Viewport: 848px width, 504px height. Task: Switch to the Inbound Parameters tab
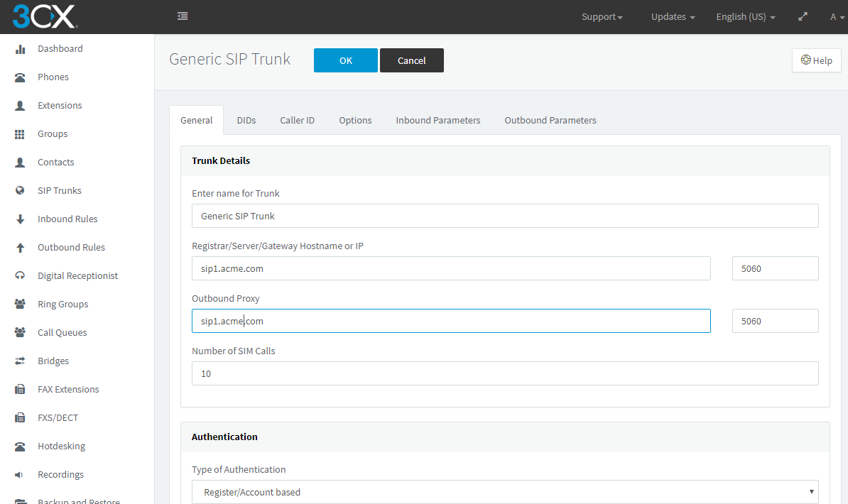tap(438, 120)
